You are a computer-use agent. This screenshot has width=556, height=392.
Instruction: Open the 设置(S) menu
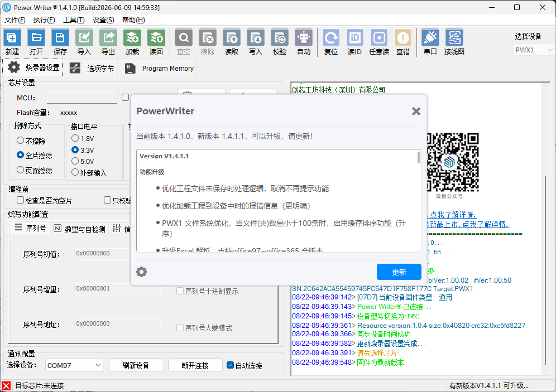click(x=103, y=20)
